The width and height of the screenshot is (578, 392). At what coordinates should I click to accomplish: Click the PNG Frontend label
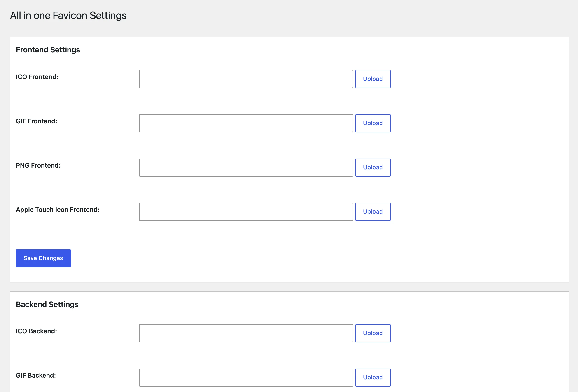click(38, 166)
